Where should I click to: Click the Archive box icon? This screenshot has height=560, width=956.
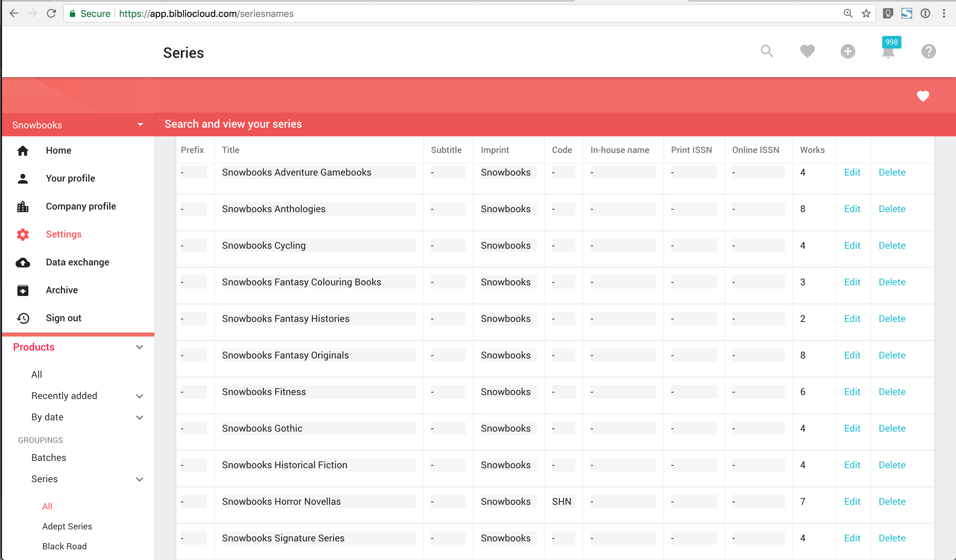tap(23, 290)
